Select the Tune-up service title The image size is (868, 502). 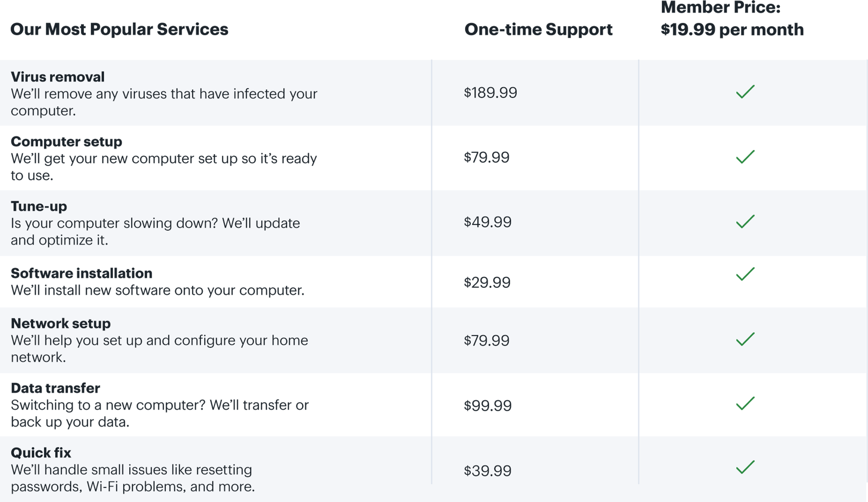39,206
